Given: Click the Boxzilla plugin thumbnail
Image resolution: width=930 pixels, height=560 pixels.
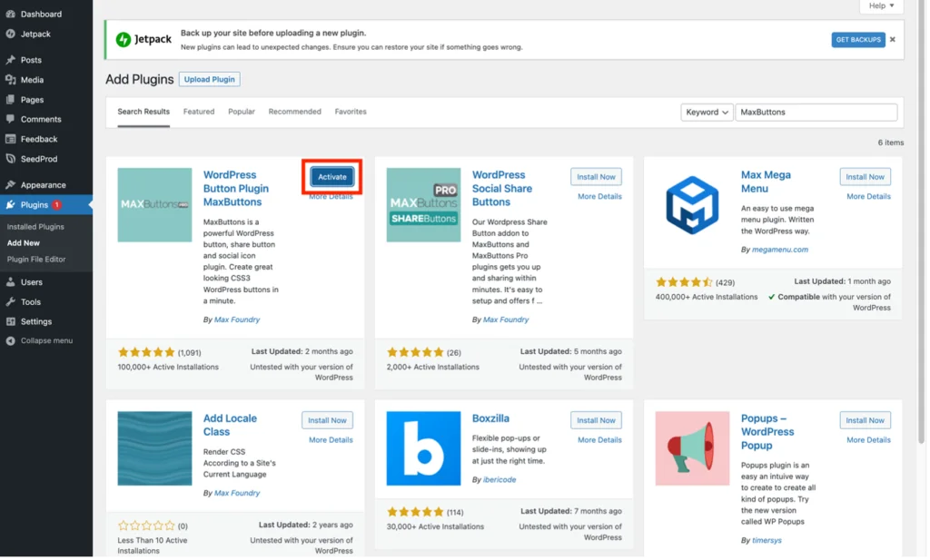Looking at the screenshot, I should tap(425, 450).
